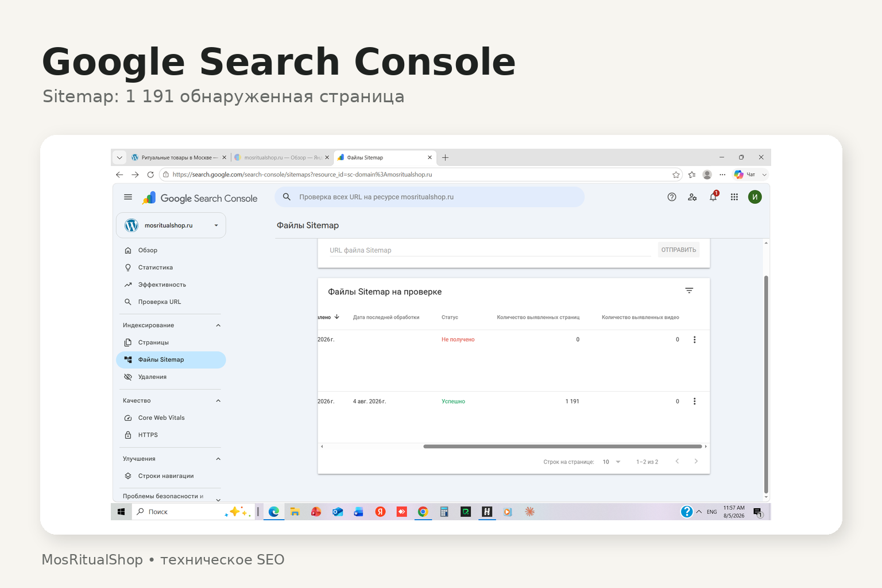
Task: Open the help question mark icon
Action: click(672, 197)
